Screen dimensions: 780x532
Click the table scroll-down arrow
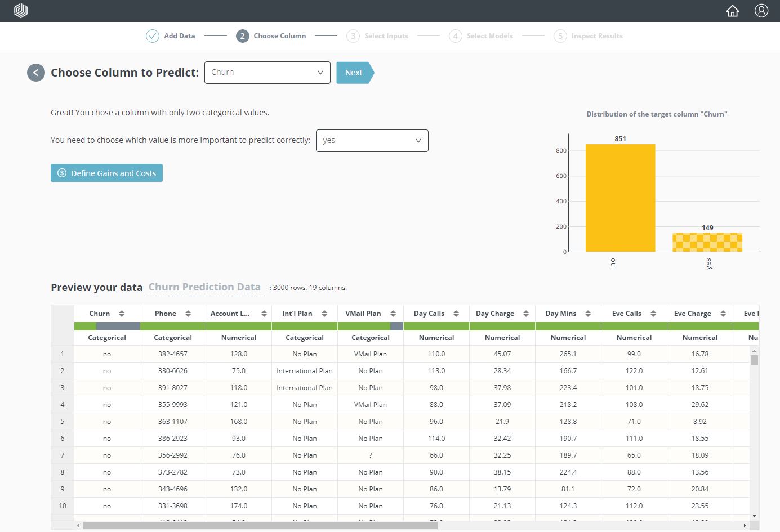(754, 516)
